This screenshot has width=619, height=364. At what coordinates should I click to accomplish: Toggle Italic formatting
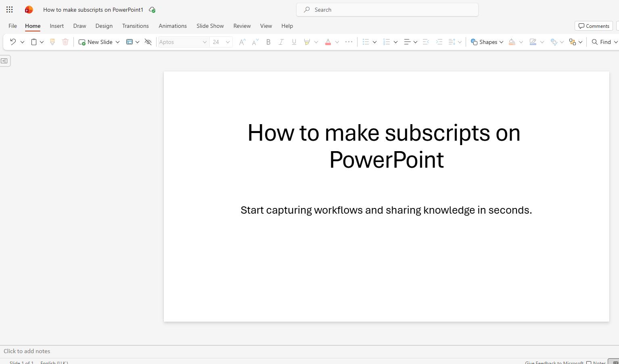click(x=281, y=42)
